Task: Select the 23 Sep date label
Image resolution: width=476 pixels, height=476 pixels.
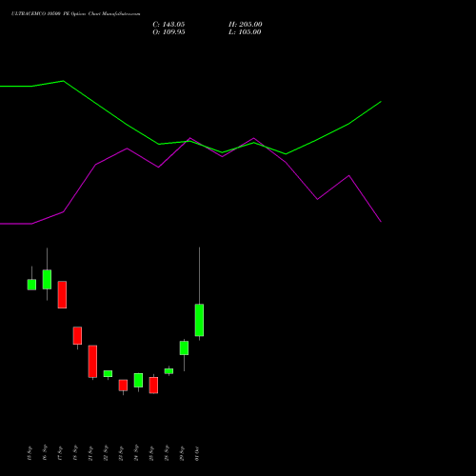Action: [121, 453]
